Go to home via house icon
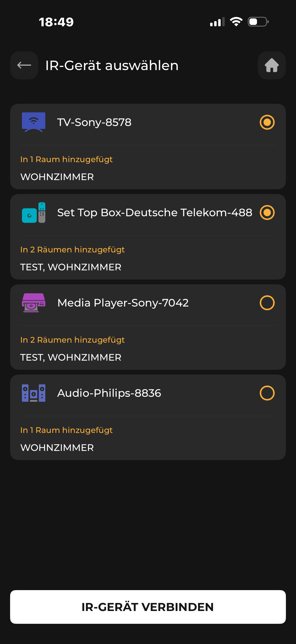The width and height of the screenshot is (296, 644). [272, 65]
